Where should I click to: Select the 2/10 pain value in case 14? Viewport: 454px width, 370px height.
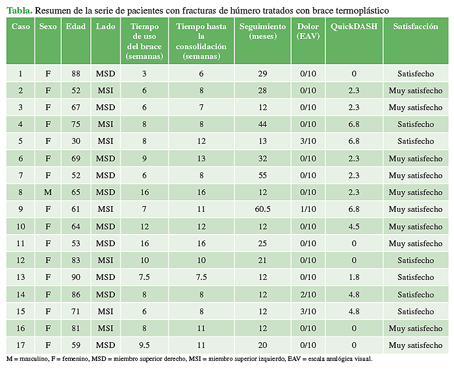coord(308,295)
